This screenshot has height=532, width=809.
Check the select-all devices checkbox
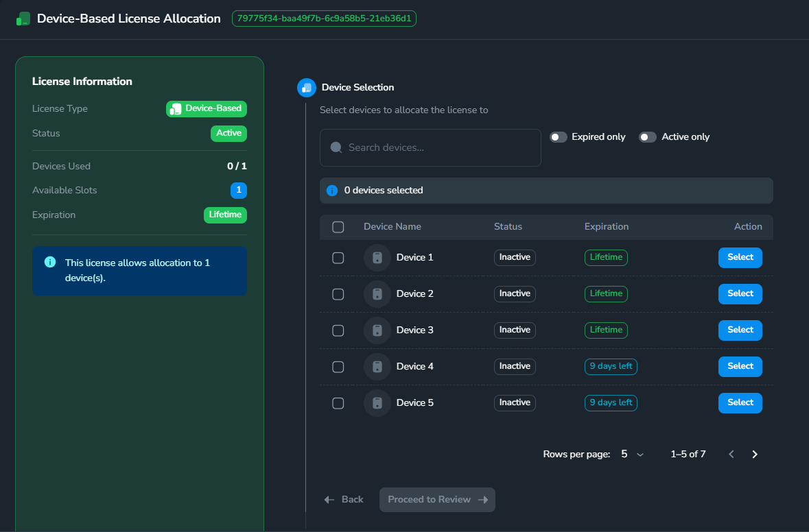338,228
